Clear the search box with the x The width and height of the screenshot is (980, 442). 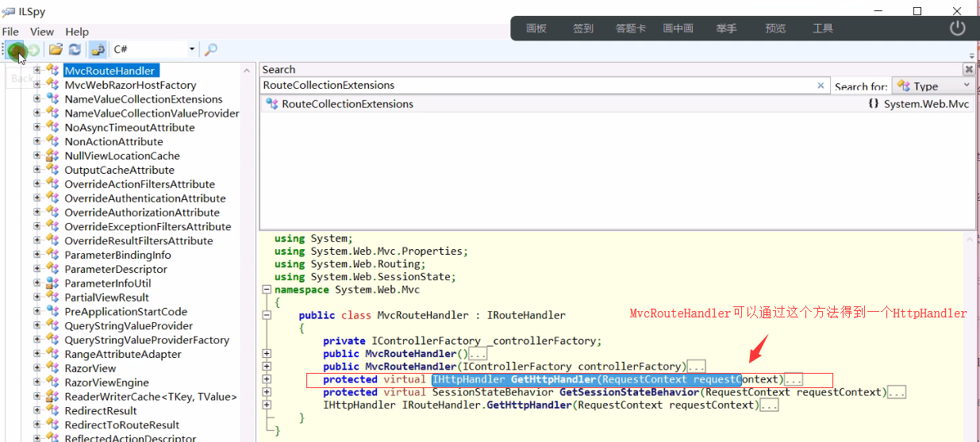click(x=821, y=85)
